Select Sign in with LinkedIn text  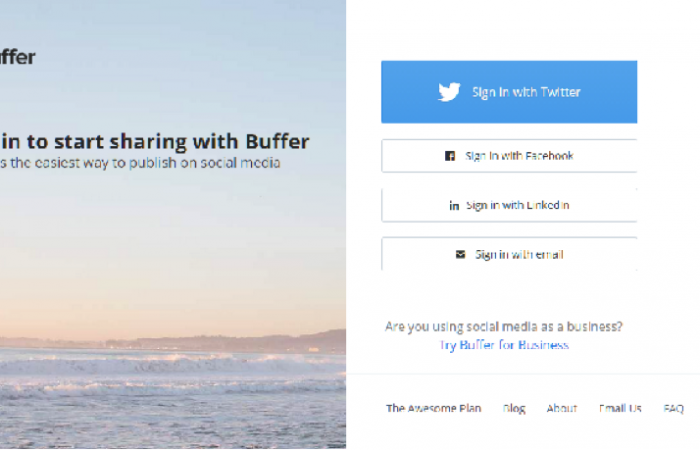518,205
